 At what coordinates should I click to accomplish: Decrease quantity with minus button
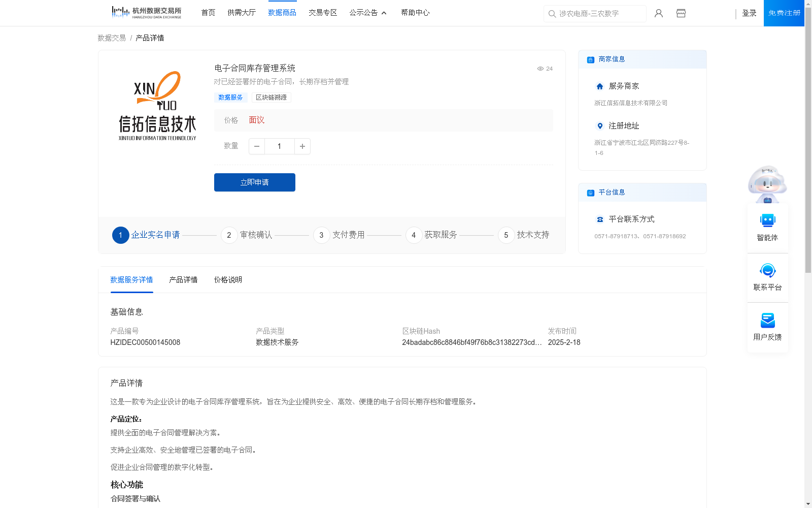click(x=257, y=146)
